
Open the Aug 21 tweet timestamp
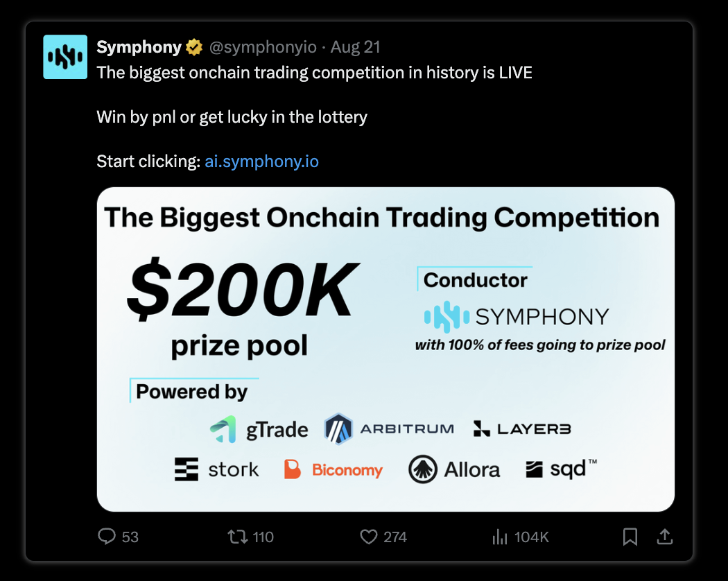pyautogui.click(x=355, y=47)
